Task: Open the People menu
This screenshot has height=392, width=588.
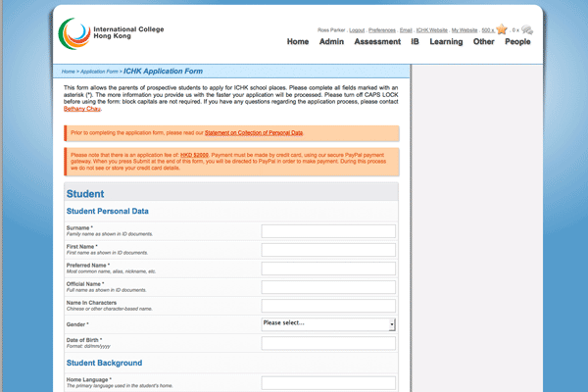Action: click(x=517, y=42)
